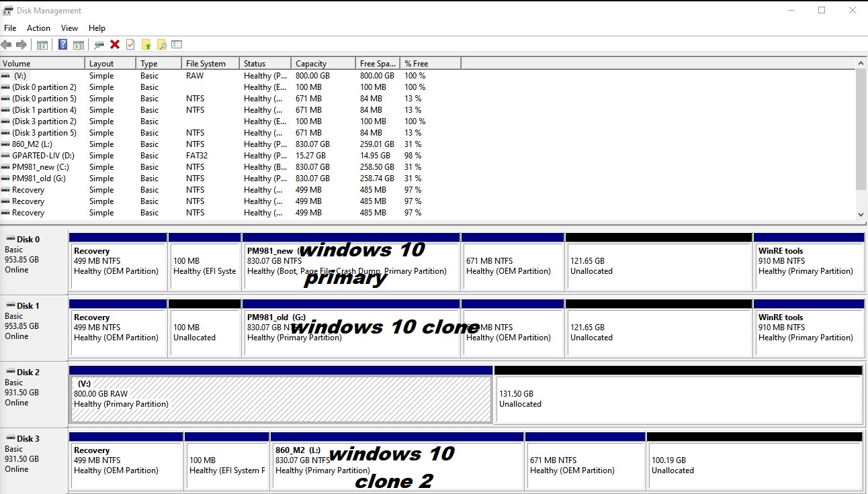Viewport: 868px width, 494px height.
Task: Select the GPARTED-LIV (D:) volume row
Action: [x=428, y=156]
